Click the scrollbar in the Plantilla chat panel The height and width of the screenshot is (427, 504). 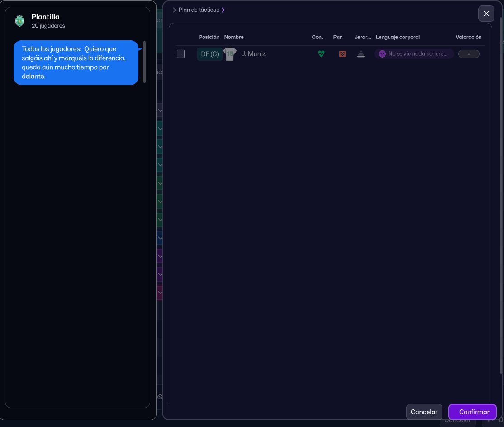(144, 62)
